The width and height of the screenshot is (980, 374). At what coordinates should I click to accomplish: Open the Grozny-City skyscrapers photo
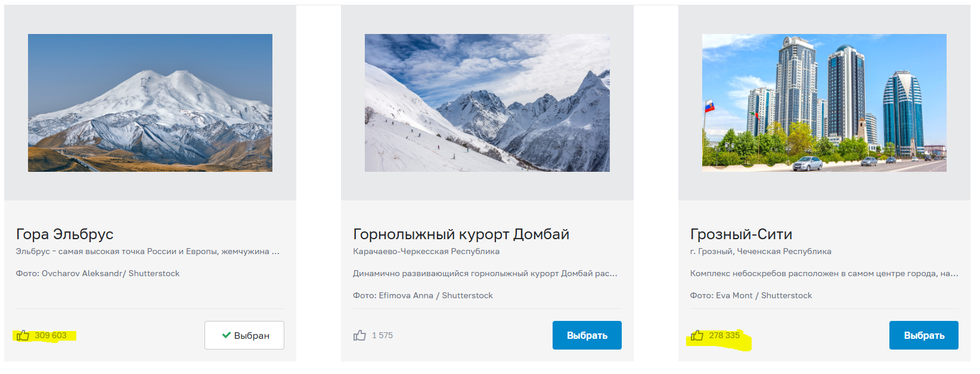click(x=824, y=103)
